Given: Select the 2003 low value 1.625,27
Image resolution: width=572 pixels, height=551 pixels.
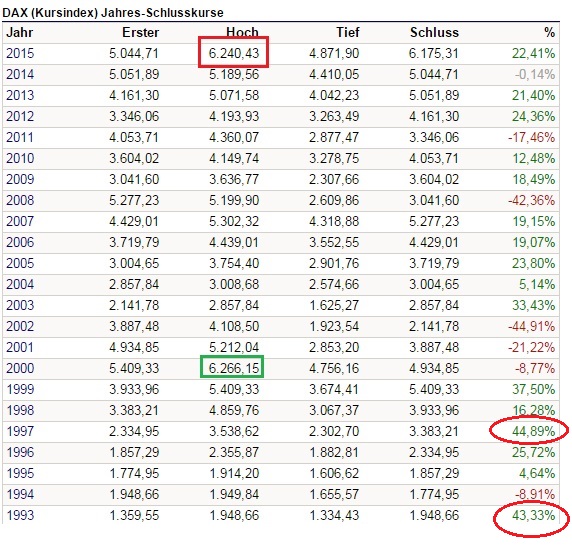Looking at the screenshot, I should pyautogui.click(x=334, y=305).
